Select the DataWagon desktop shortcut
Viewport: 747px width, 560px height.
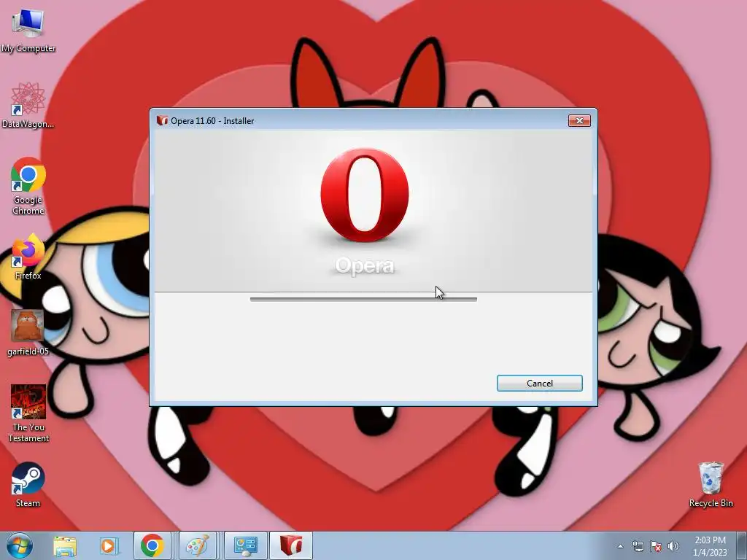pyautogui.click(x=28, y=106)
